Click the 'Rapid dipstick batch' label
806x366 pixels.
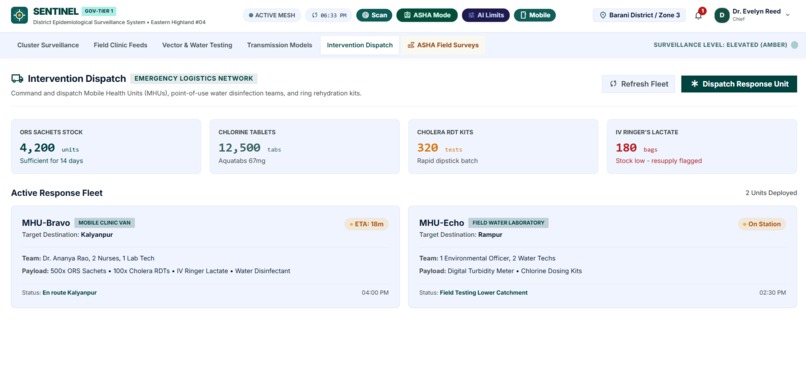click(x=447, y=161)
